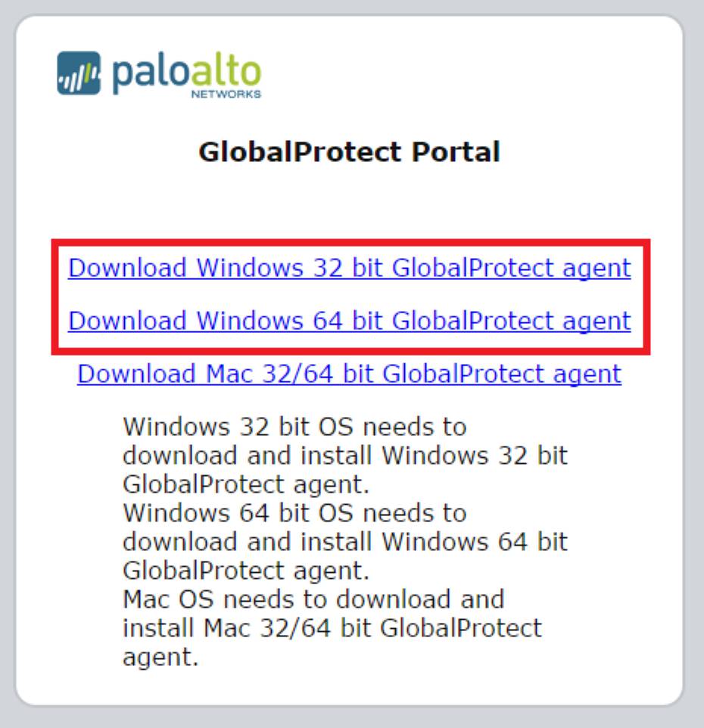Click the "Mac OS needs to download and" line

[x=313, y=599]
